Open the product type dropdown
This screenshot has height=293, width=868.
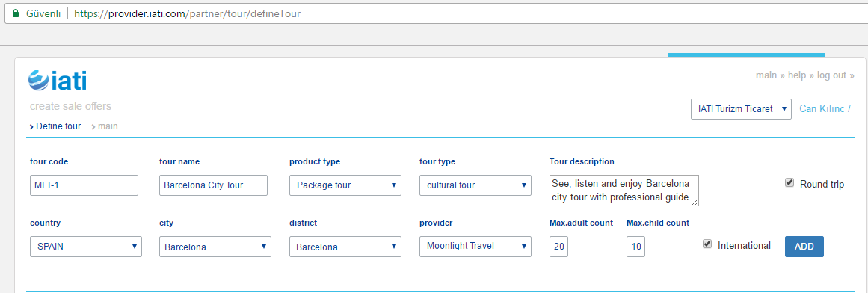tap(345, 185)
